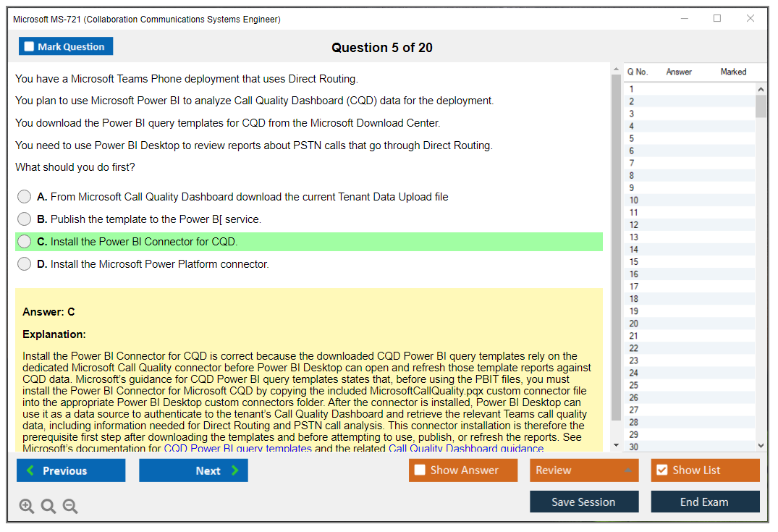Screen dimensions: 778x532
Task: Close the MS-721 exam window
Action: click(750, 18)
